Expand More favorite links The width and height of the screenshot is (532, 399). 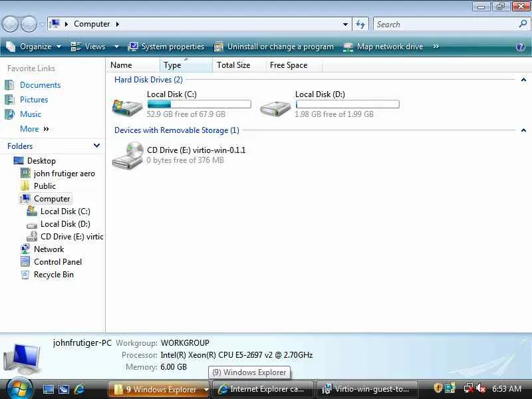(x=35, y=129)
